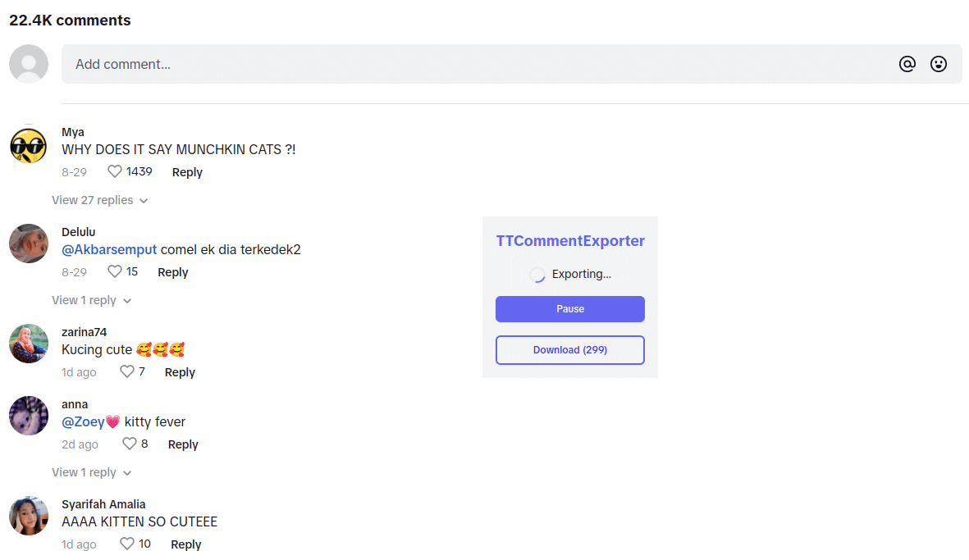Screen dimensions: 969x560
Task: Click the default profile avatar beside comment box
Action: (29, 64)
